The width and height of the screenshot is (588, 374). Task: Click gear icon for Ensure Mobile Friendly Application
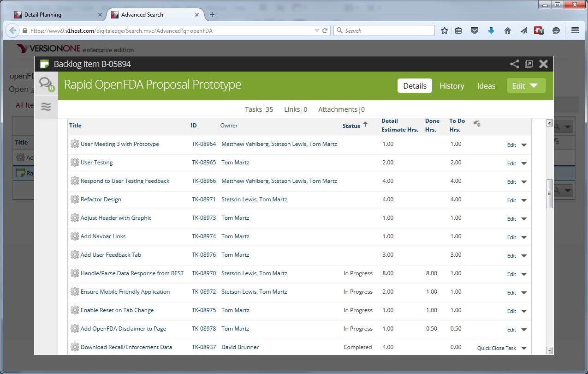click(75, 292)
